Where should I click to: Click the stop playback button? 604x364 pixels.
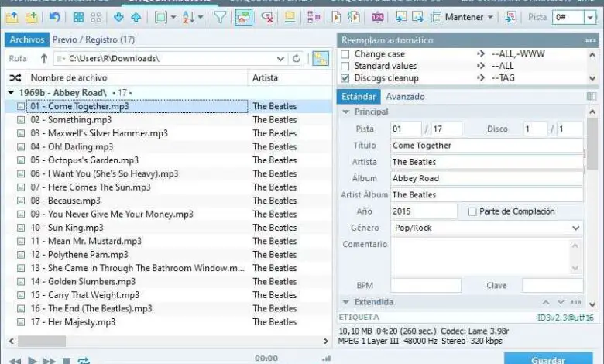click(x=67, y=361)
